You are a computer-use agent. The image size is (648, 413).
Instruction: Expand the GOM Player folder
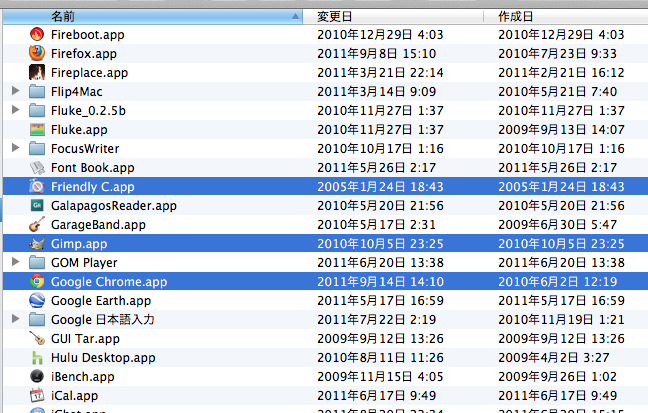click(x=15, y=262)
